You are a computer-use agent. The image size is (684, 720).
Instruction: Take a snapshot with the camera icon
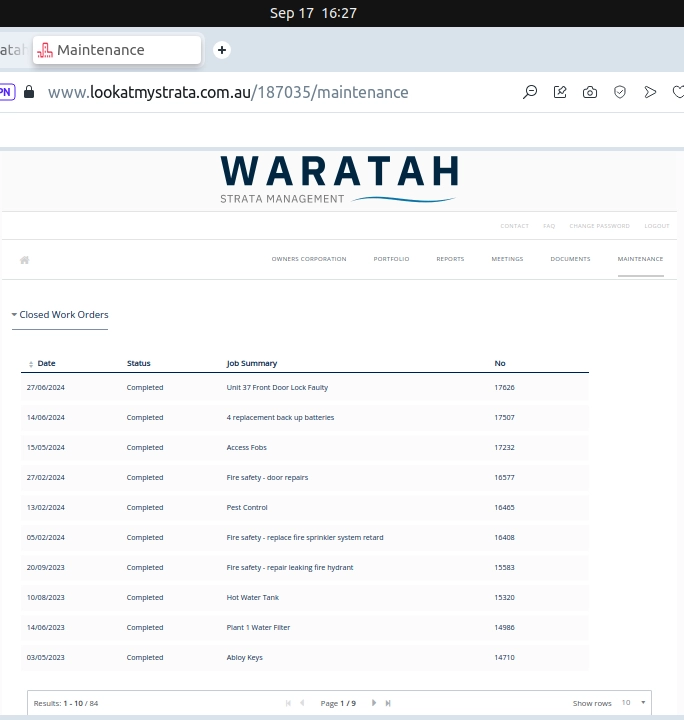pyautogui.click(x=590, y=92)
